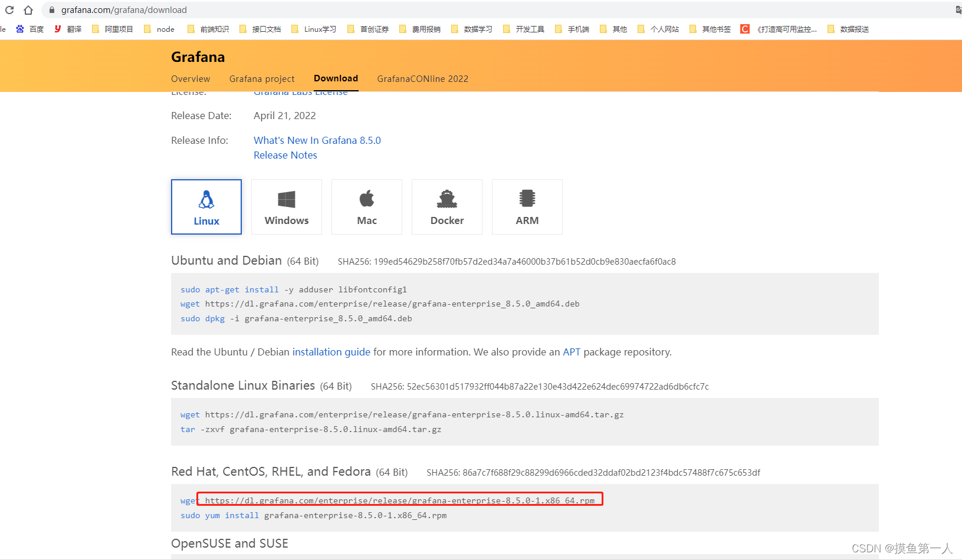Select the Mac platform tile
The width and height of the screenshot is (962, 560).
point(367,207)
